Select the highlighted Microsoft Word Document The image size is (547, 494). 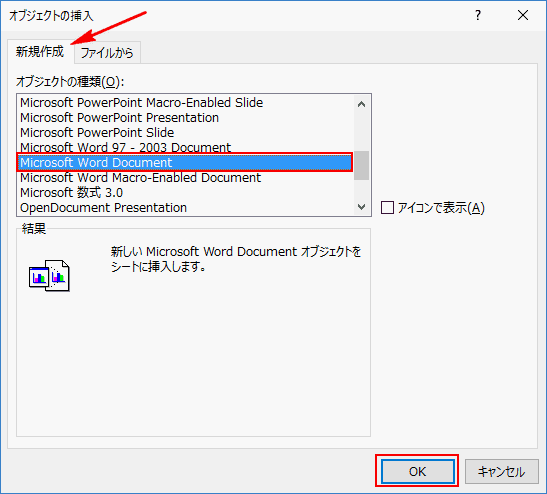click(x=185, y=163)
